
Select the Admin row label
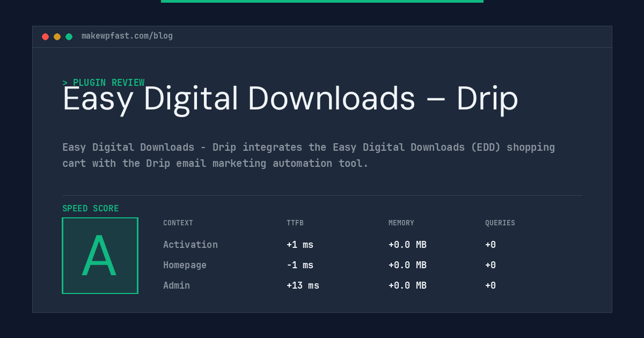(x=177, y=285)
